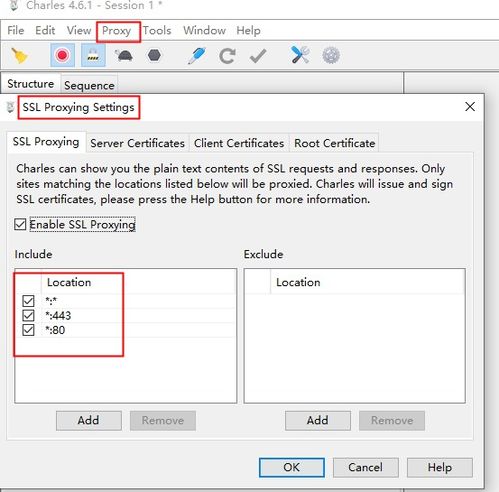Image resolution: width=499 pixels, height=492 pixels.
Task: Toggle the hexagon Breakpoints icon
Action: pos(154,55)
